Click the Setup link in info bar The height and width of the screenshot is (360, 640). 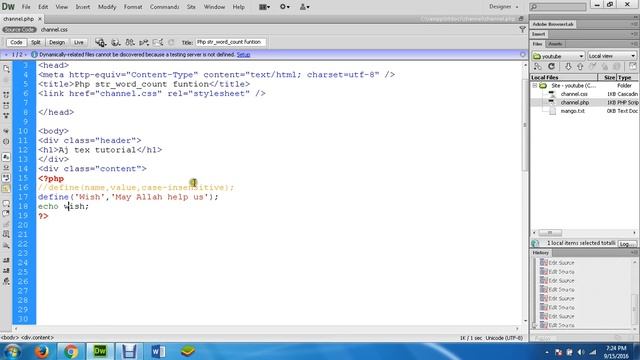pos(243,55)
